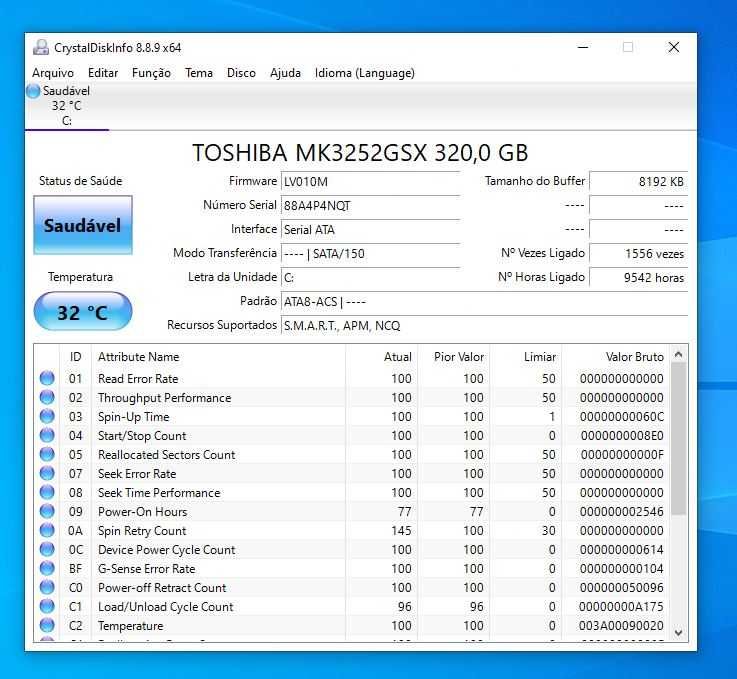
Task: Click the Firmware field LV010M
Action: coord(370,181)
